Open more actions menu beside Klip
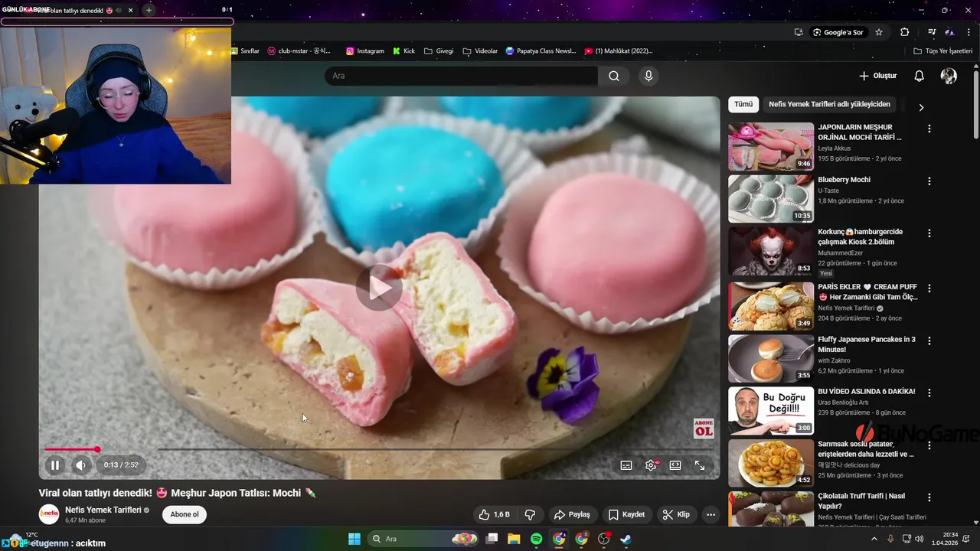The image size is (980, 551). coord(710,514)
